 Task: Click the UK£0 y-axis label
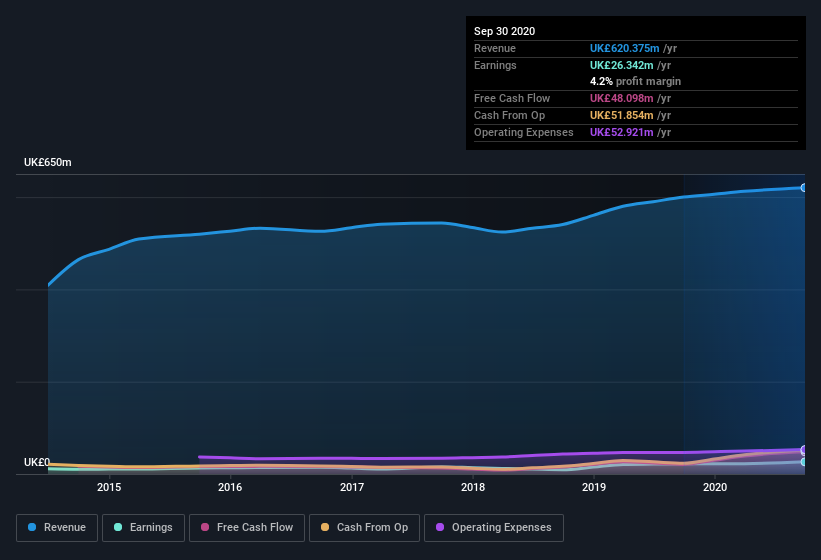tap(37, 462)
